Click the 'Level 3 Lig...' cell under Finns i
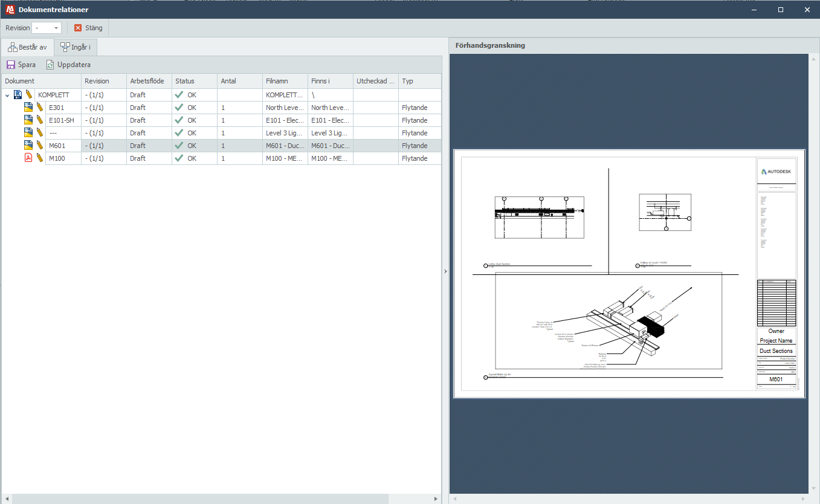 tap(331, 133)
